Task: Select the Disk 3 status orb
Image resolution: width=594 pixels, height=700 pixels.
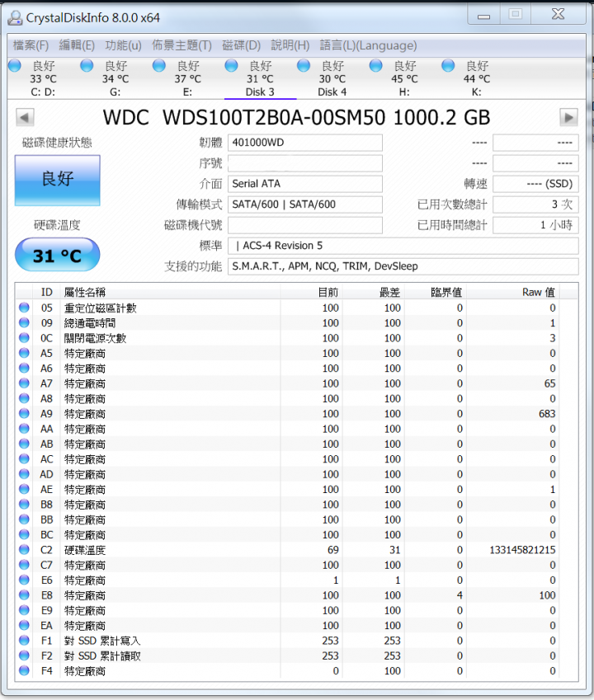Action: (x=231, y=66)
